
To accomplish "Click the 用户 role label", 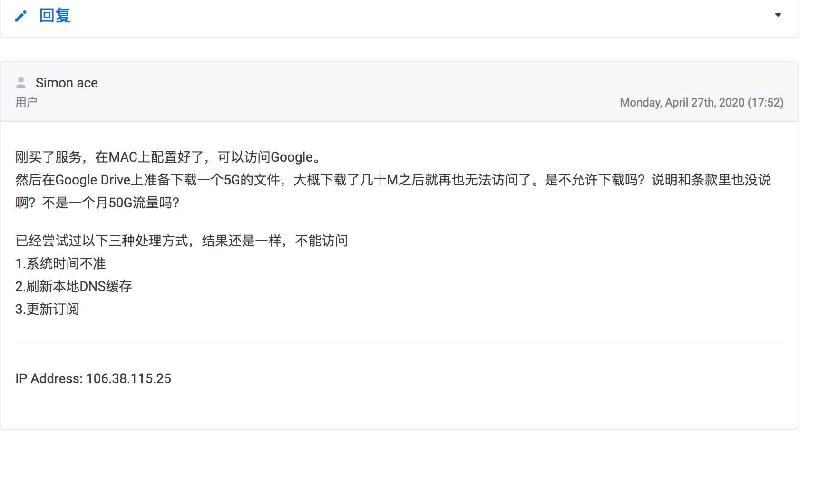I will click(26, 102).
